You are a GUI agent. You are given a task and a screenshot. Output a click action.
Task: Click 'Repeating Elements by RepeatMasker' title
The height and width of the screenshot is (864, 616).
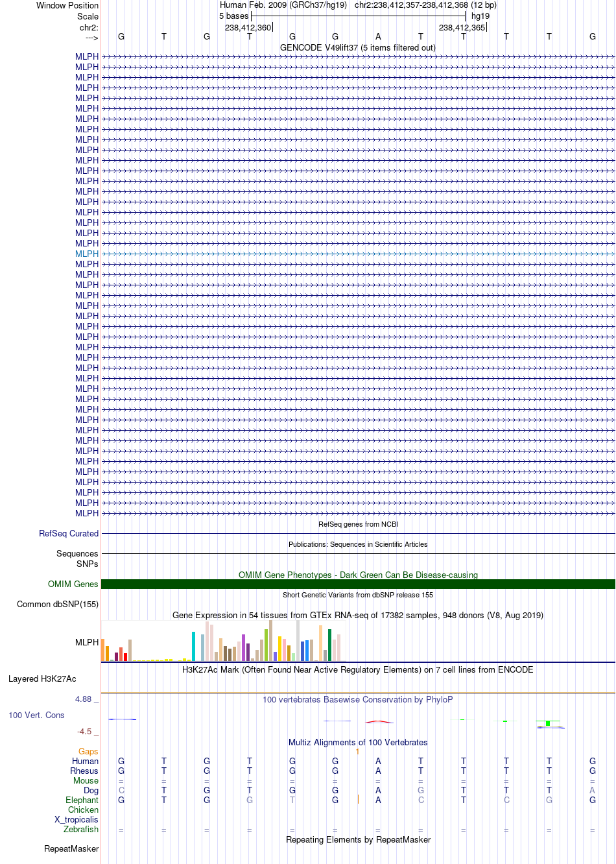[x=358, y=839]
